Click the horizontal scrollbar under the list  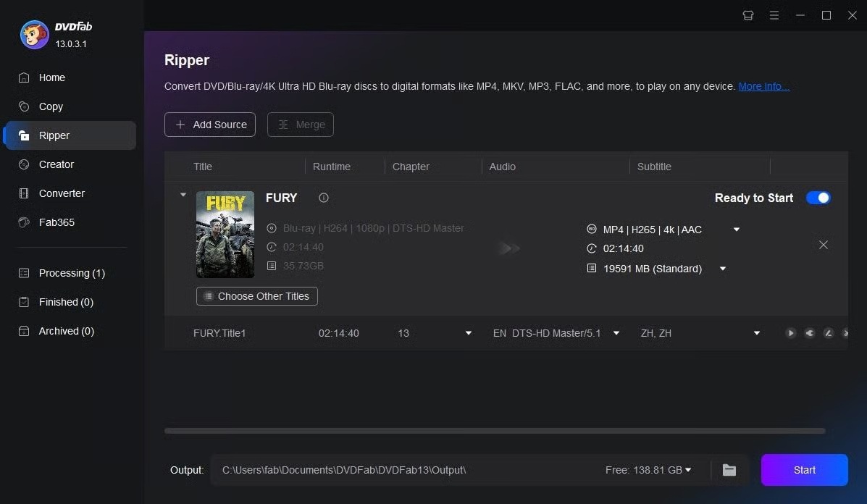click(495, 430)
